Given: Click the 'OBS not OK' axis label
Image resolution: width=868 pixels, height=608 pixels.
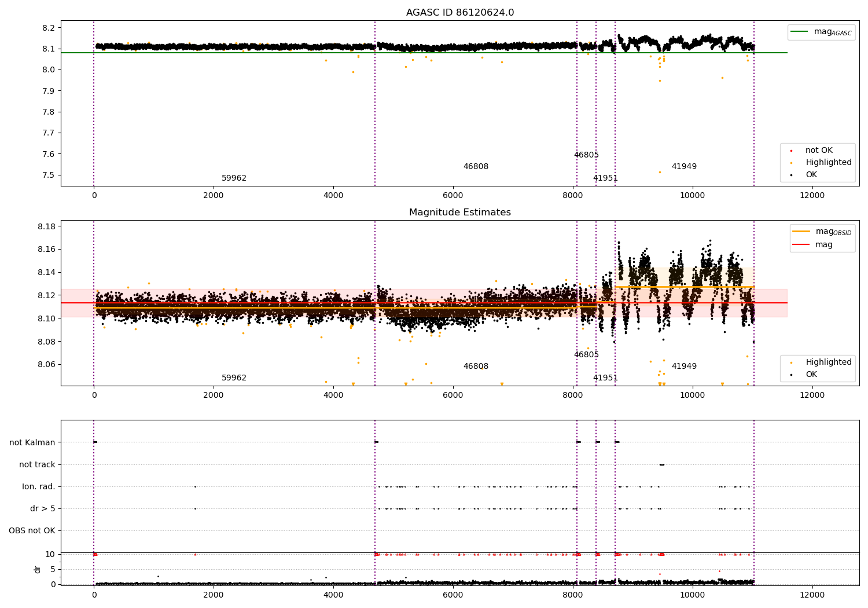Looking at the screenshot, I should [32, 531].
